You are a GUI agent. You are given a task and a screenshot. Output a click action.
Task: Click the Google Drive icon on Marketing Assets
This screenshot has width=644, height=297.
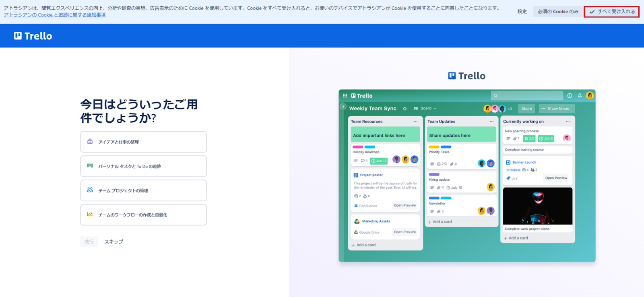(356, 232)
